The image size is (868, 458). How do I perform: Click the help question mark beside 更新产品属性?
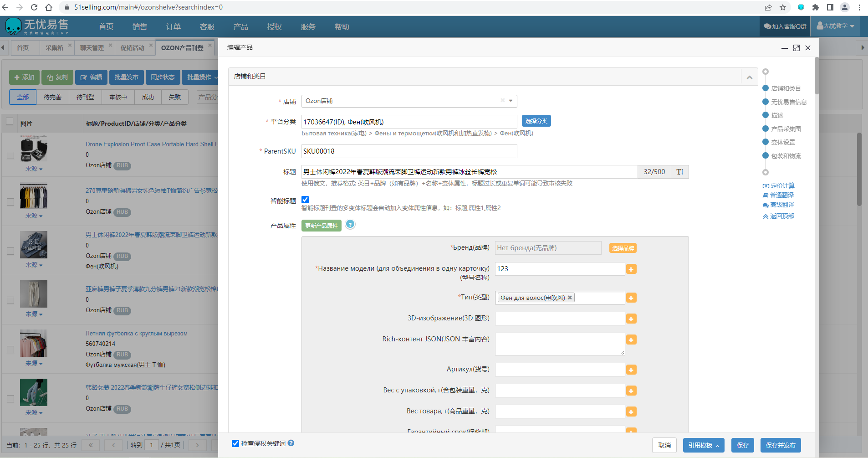pos(350,225)
